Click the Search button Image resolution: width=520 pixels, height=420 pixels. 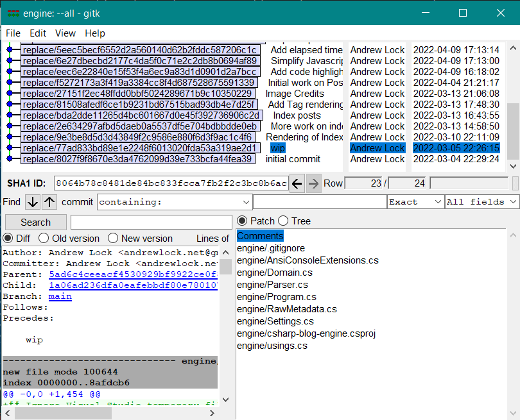click(36, 223)
